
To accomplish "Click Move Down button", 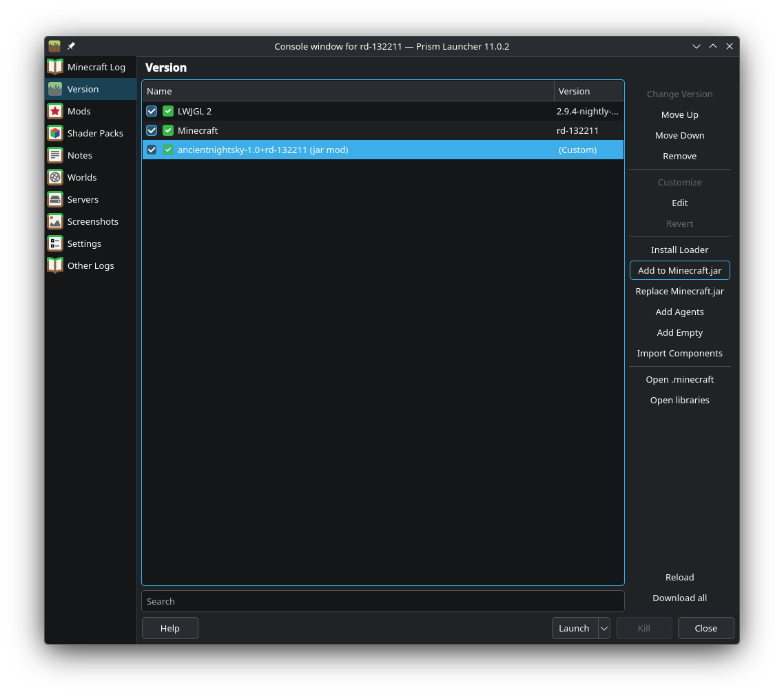I will pyautogui.click(x=679, y=136).
